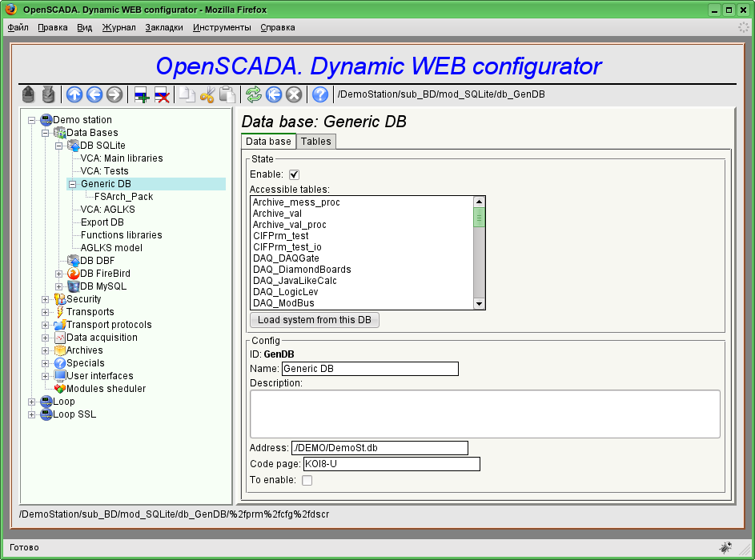Click the DB DBF icon in tree

(x=73, y=260)
